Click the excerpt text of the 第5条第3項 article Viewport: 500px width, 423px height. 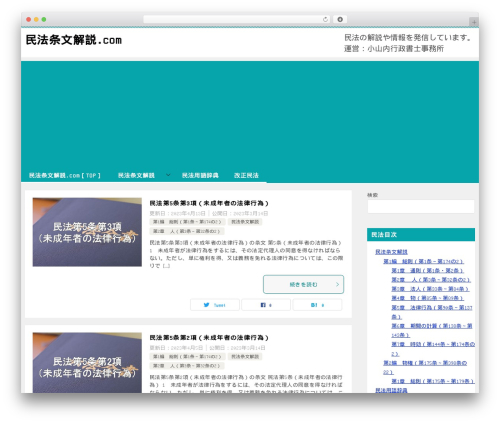246,254
